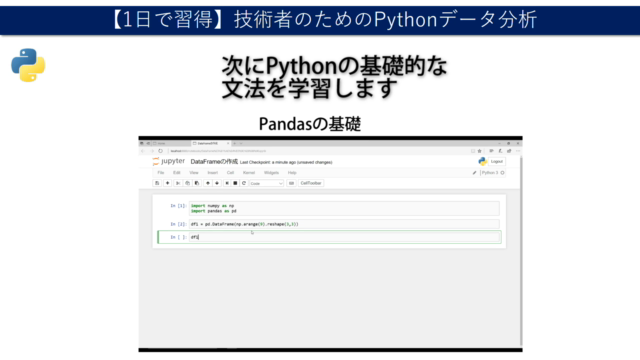
Task: Insert a cell below using plus icon
Action: click(x=167, y=183)
